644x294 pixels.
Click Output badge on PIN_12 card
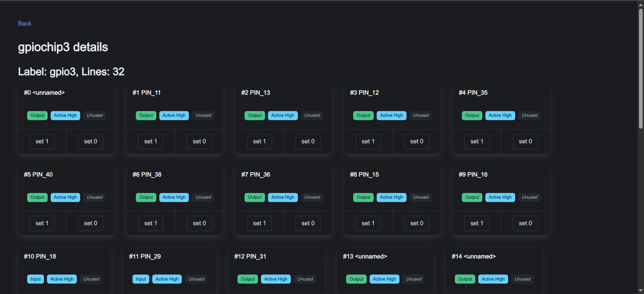pyautogui.click(x=363, y=115)
